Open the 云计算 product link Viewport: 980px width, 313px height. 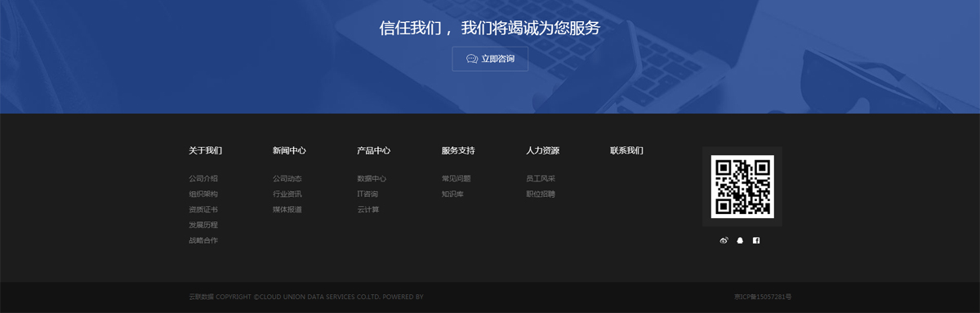[x=368, y=209]
